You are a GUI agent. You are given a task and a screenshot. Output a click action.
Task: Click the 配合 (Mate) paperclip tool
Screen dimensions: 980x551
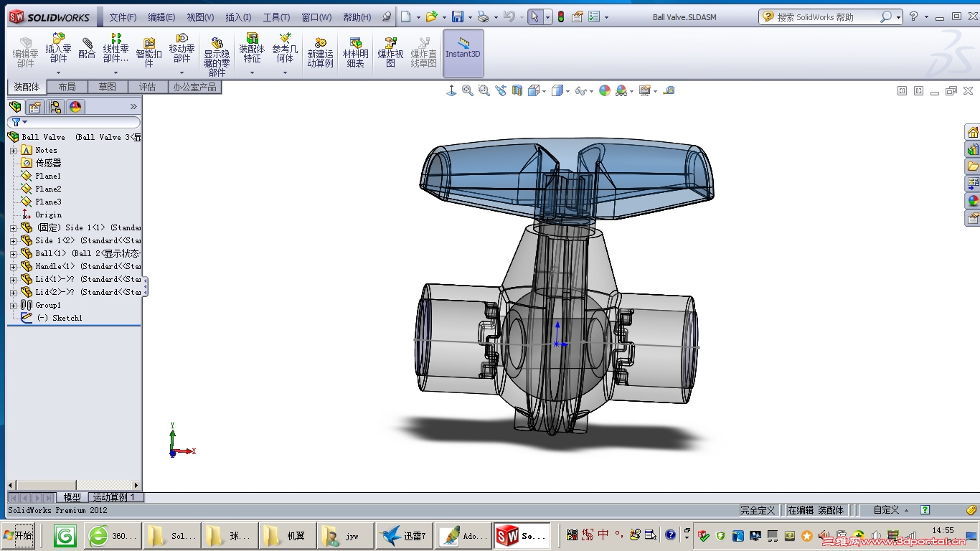click(87, 49)
